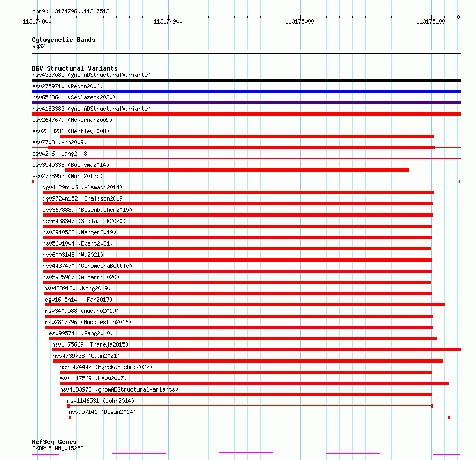Viewport: 476px width, 460px height.
Task: Click the nsv4337085 gnomADStructuralVariants label
Action: 91,75
